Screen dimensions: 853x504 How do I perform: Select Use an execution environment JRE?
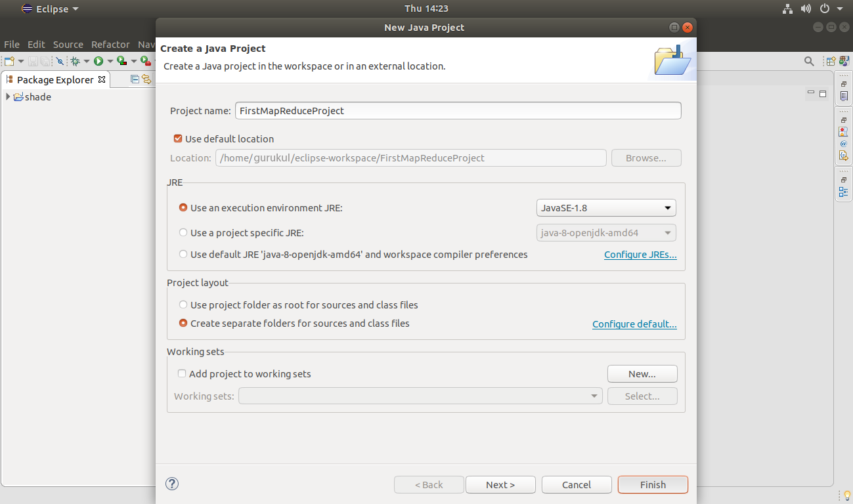tap(183, 207)
